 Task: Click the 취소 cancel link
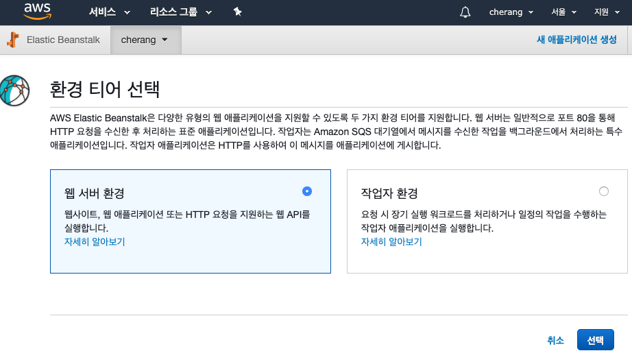pos(555,340)
